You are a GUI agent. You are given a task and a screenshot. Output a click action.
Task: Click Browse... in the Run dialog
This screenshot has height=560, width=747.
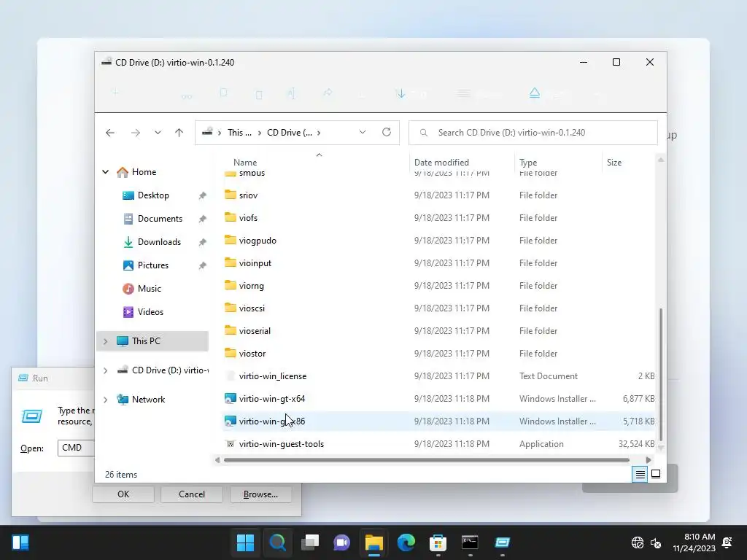(x=260, y=494)
